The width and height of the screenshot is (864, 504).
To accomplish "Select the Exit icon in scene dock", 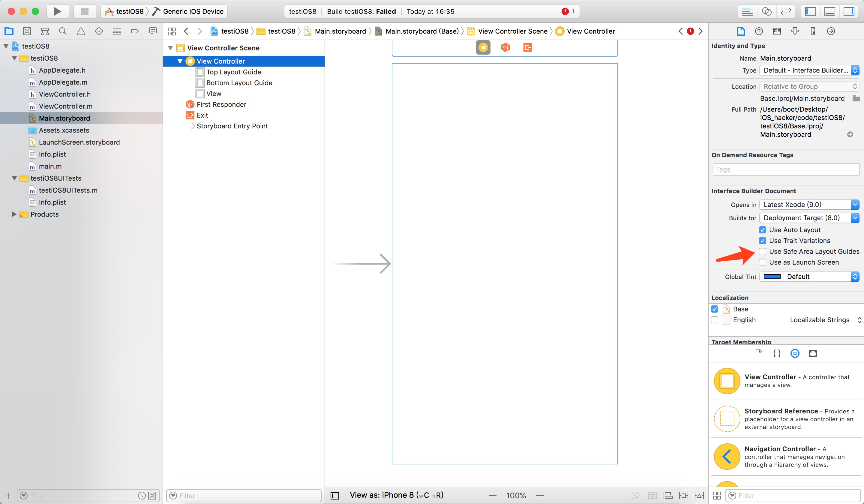I will click(x=528, y=47).
